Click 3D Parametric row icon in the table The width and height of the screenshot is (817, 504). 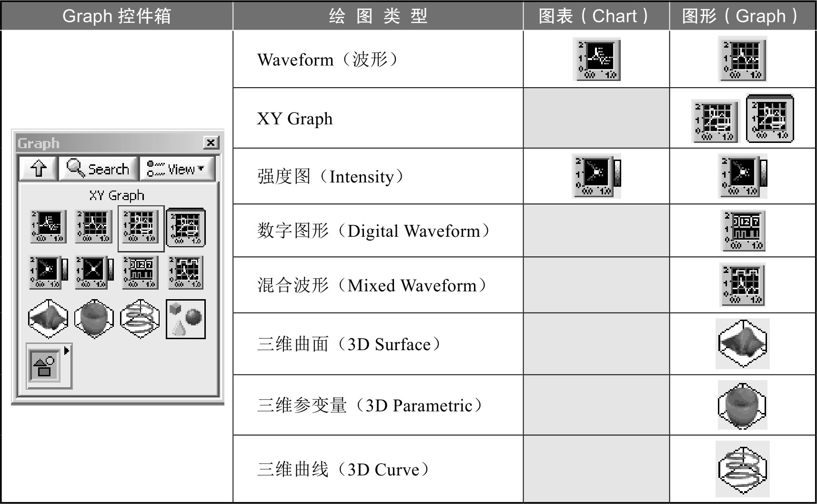click(742, 405)
